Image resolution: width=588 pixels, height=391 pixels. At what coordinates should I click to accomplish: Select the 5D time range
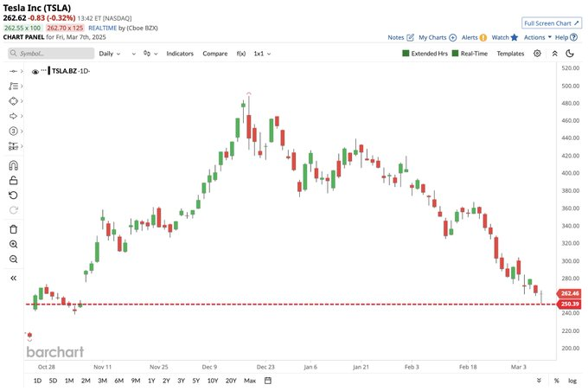pos(53,381)
